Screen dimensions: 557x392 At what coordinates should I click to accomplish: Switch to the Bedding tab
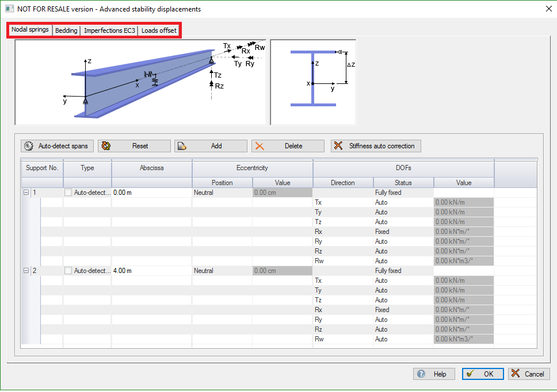click(66, 30)
